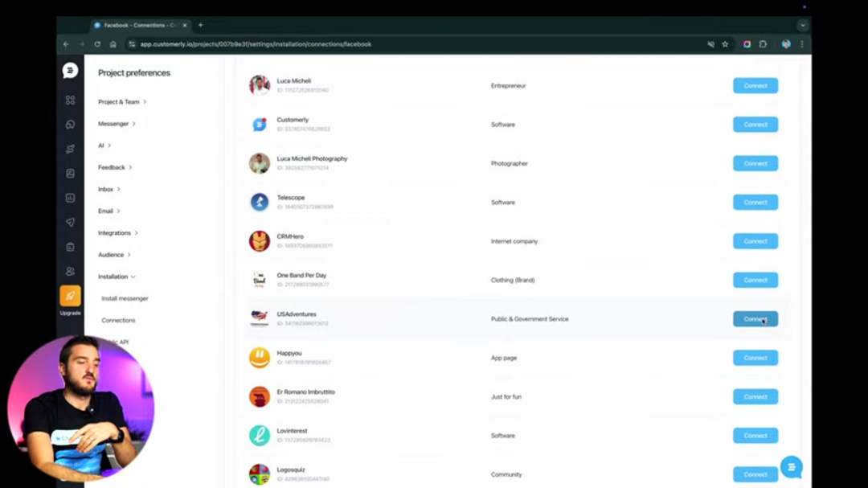Image resolution: width=868 pixels, height=488 pixels.
Task: Select Connections in the Installation submenu
Action: 118,320
